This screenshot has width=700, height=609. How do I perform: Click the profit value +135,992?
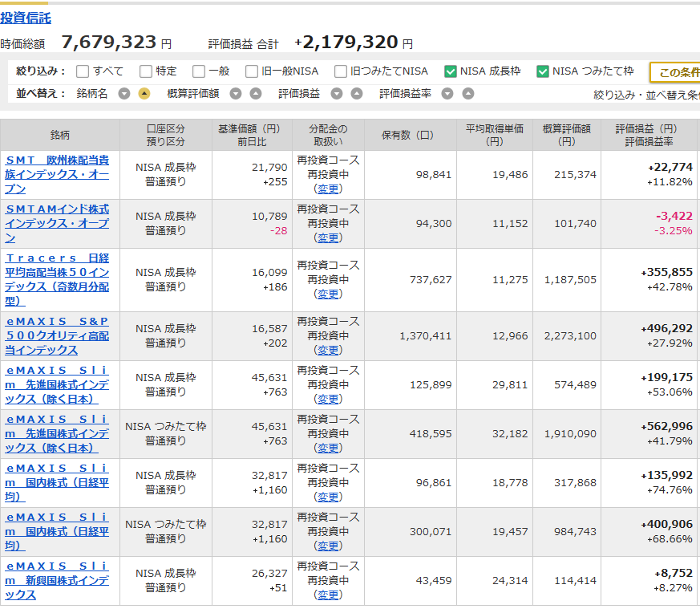click(x=667, y=475)
